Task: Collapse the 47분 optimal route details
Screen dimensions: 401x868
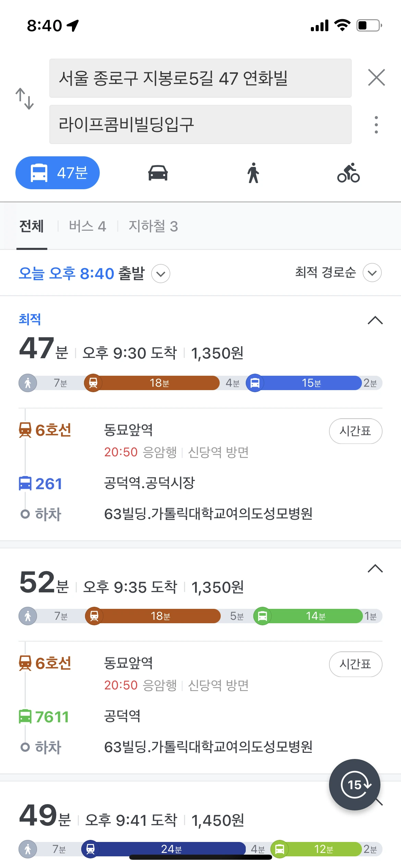Action: pyautogui.click(x=375, y=320)
